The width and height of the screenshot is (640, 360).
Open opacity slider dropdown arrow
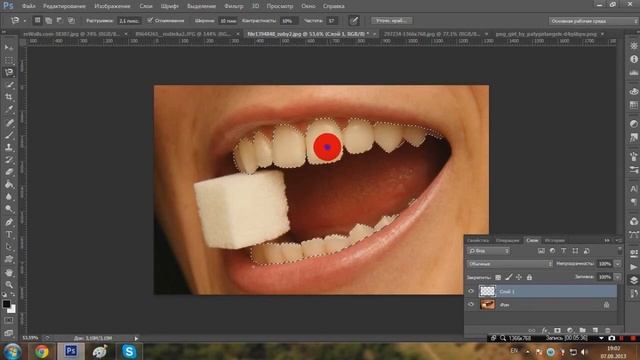tap(618, 264)
